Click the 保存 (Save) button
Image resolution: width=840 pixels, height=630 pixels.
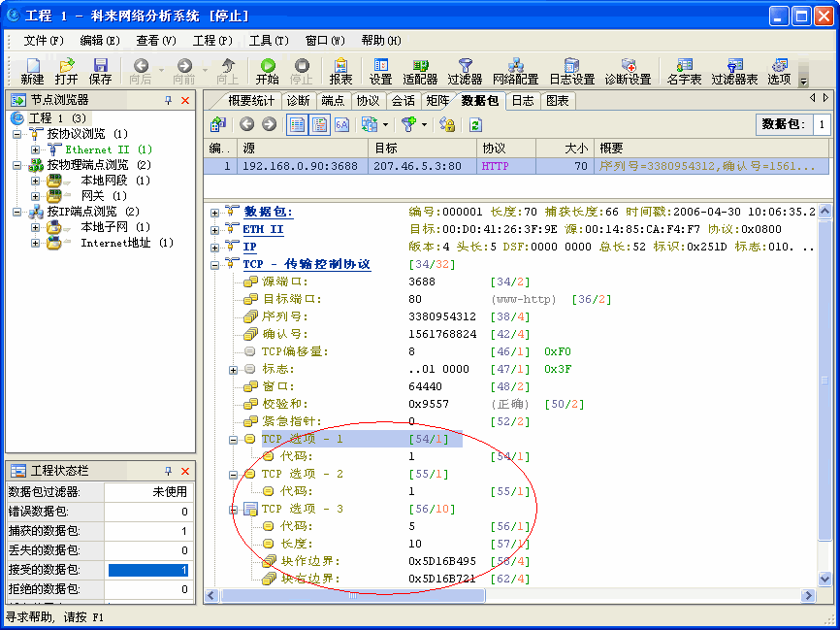pos(103,68)
